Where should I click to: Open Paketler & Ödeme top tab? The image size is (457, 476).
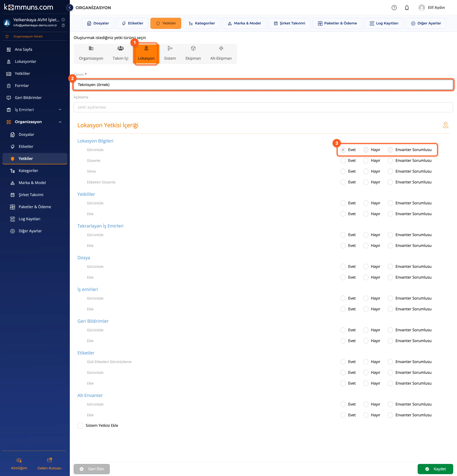click(x=337, y=23)
